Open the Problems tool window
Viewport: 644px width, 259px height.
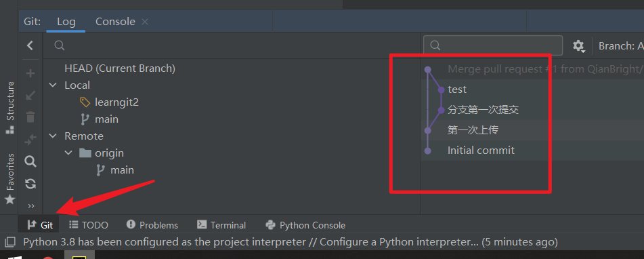[152, 225]
